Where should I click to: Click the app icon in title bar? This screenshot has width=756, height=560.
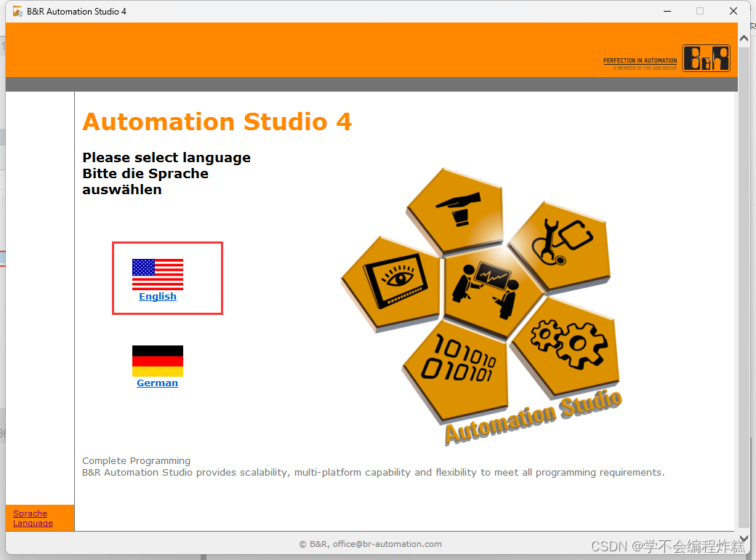point(18,11)
